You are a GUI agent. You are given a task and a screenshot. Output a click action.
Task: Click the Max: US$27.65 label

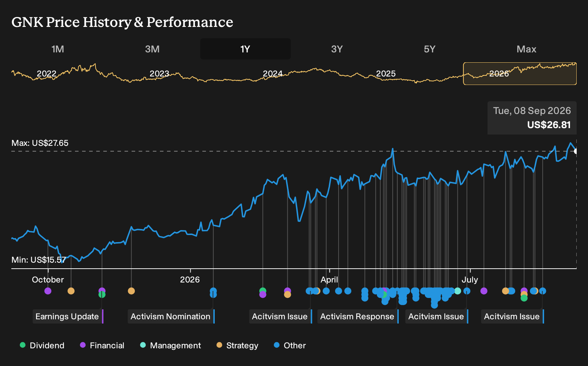click(x=40, y=143)
